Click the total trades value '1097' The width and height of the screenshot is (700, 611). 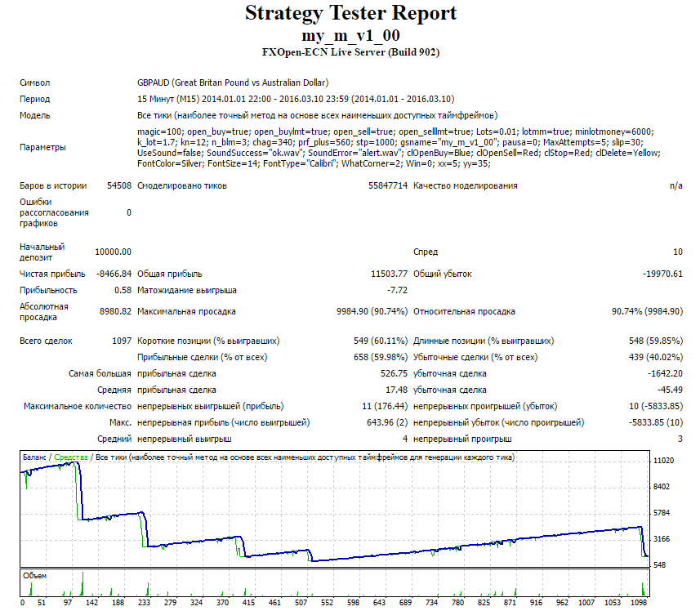(x=122, y=341)
